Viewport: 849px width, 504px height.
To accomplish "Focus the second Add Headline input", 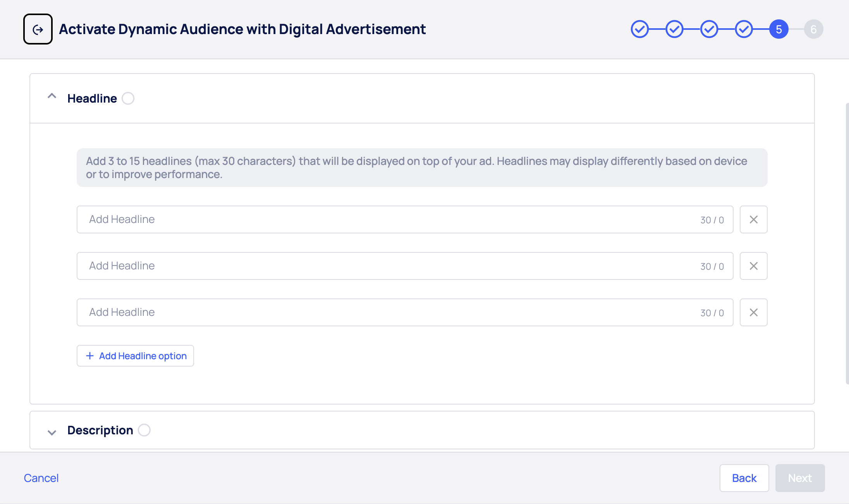I will pyautogui.click(x=387, y=266).
